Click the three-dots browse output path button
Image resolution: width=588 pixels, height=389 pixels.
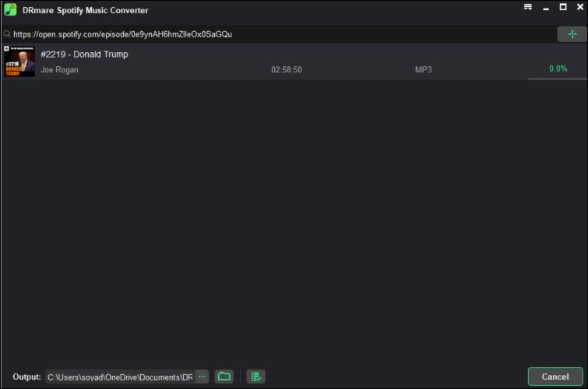[202, 377]
